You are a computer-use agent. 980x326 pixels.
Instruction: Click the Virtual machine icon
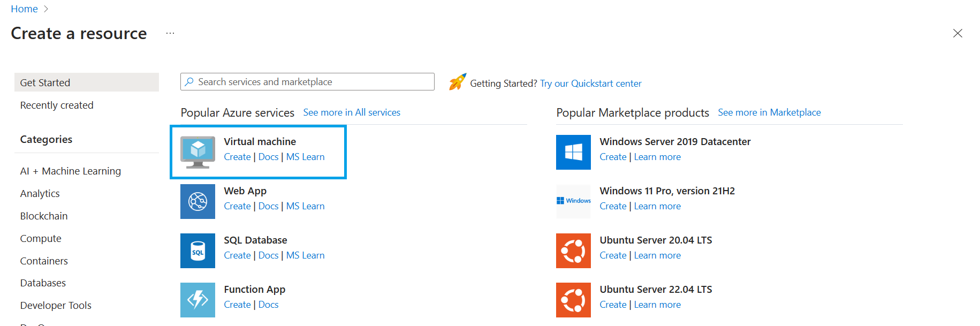point(197,152)
